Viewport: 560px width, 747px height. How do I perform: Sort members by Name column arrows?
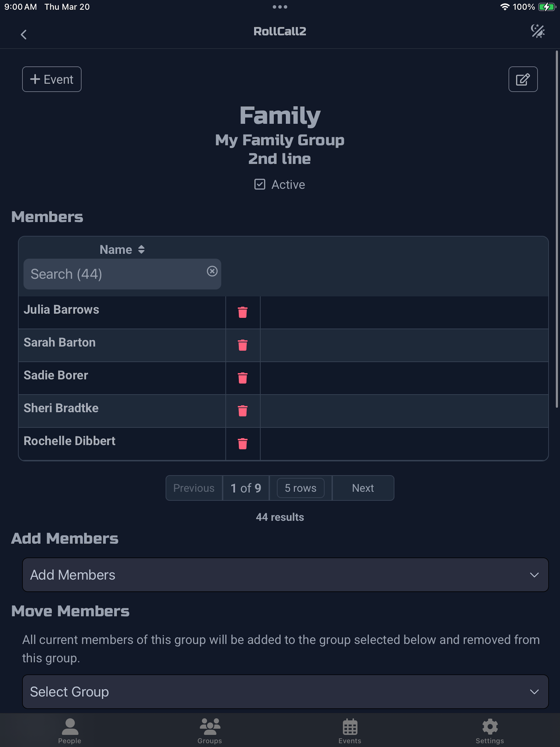141,250
